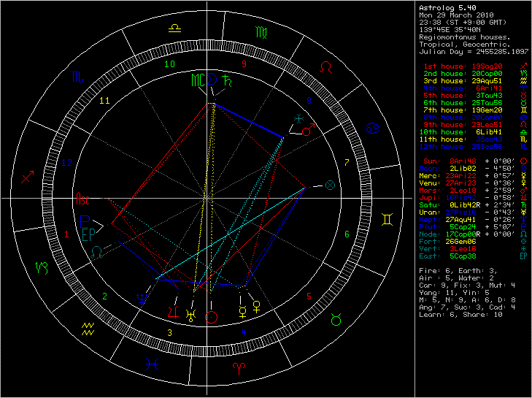Image resolution: width=532 pixels, height=398 pixels.
Task: Select the Pisces glyph on the outer wheel
Action: 152,364
